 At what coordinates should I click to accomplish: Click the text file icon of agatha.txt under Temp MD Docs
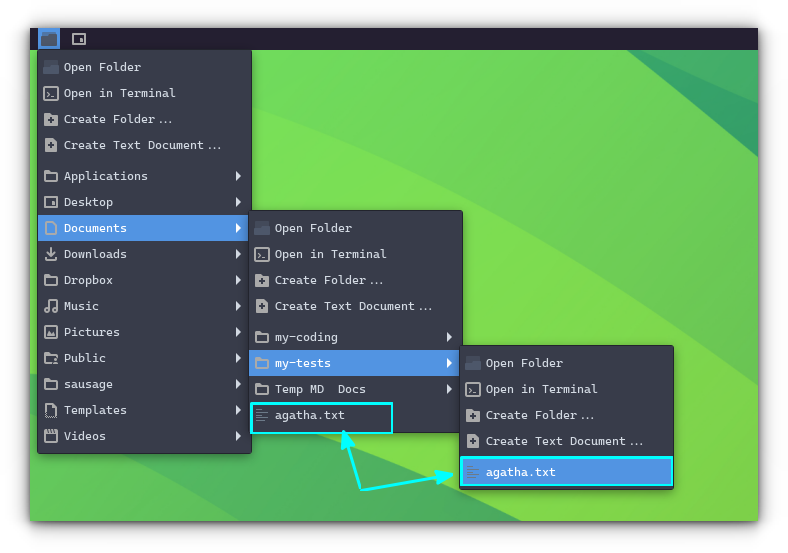tap(262, 415)
